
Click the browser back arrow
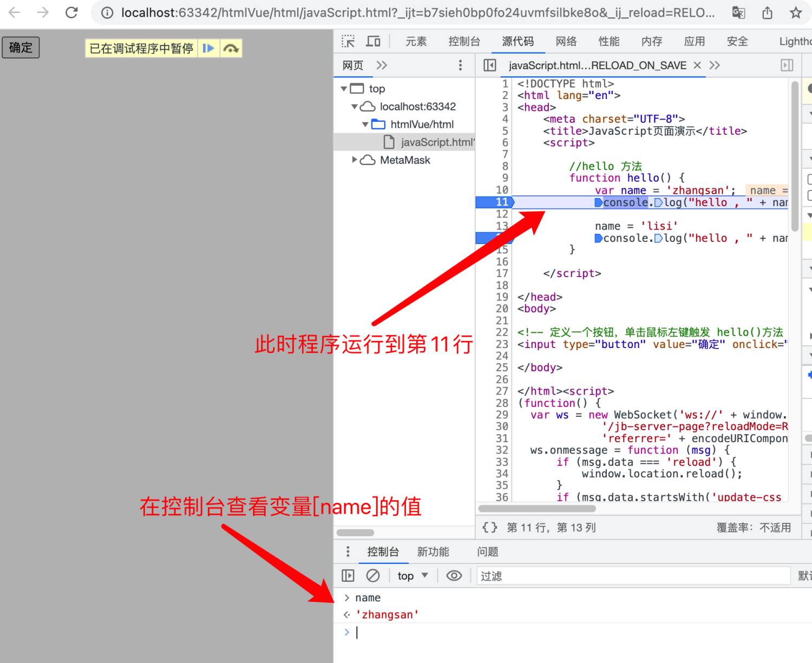15,12
